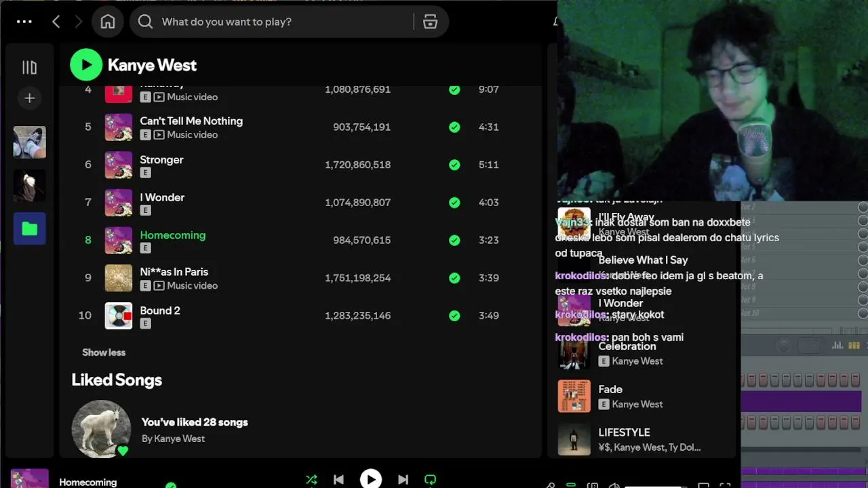
Task: Click the music video icon on track 4
Action: (159, 97)
